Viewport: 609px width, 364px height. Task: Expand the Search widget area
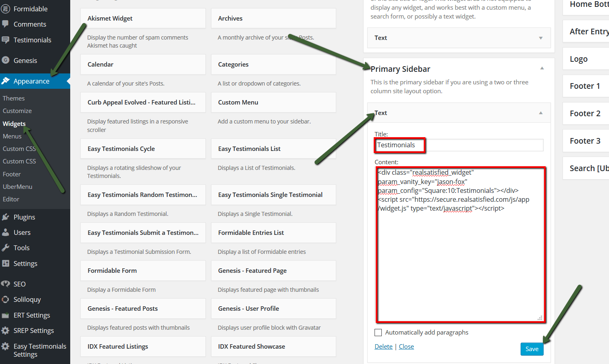[586, 168]
